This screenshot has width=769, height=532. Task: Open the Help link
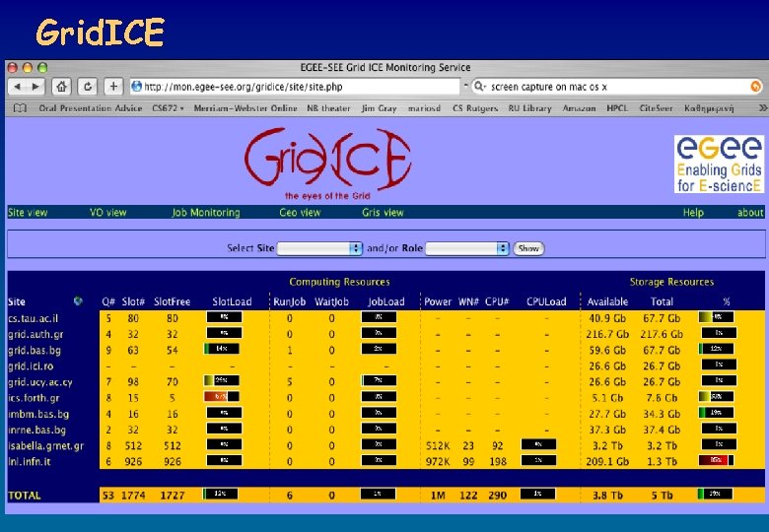coord(693,213)
